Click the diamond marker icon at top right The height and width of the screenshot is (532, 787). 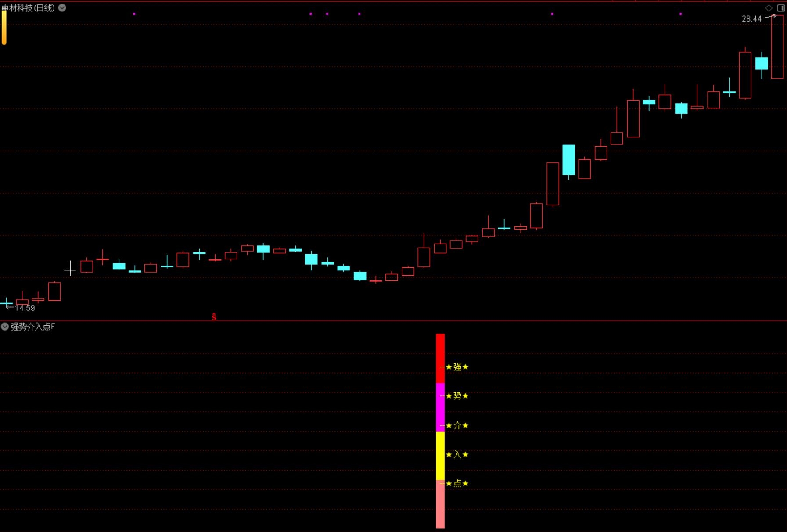769,8
